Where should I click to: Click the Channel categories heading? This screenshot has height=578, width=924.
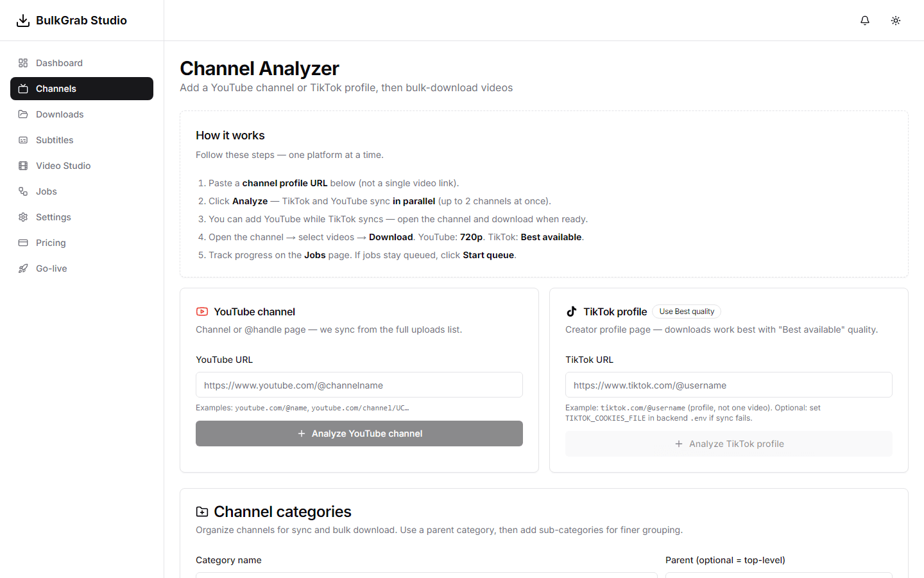282,512
